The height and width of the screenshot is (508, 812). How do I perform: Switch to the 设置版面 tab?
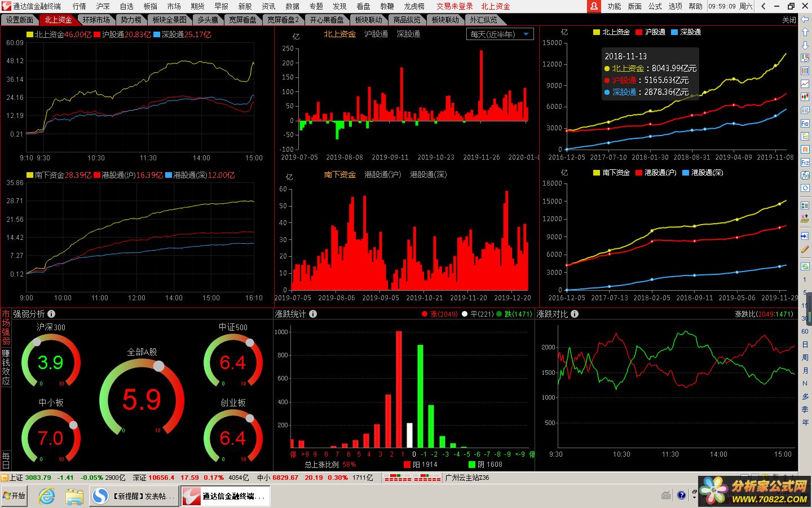tap(20, 20)
